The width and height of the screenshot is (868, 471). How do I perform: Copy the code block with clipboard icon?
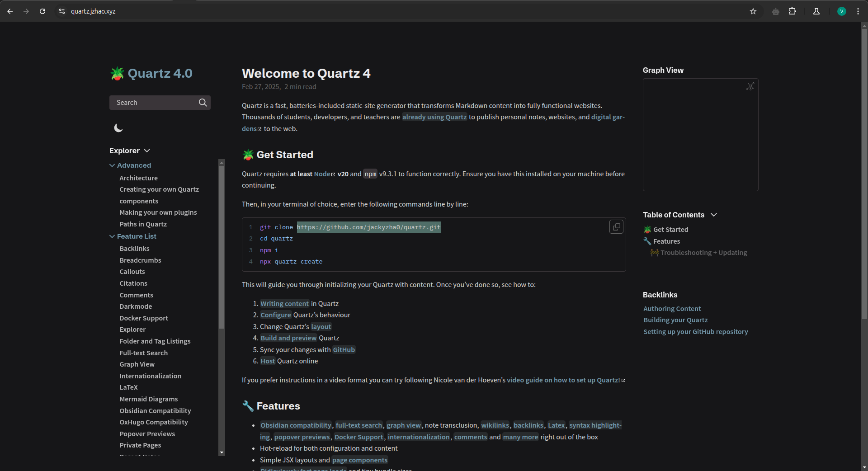click(616, 227)
